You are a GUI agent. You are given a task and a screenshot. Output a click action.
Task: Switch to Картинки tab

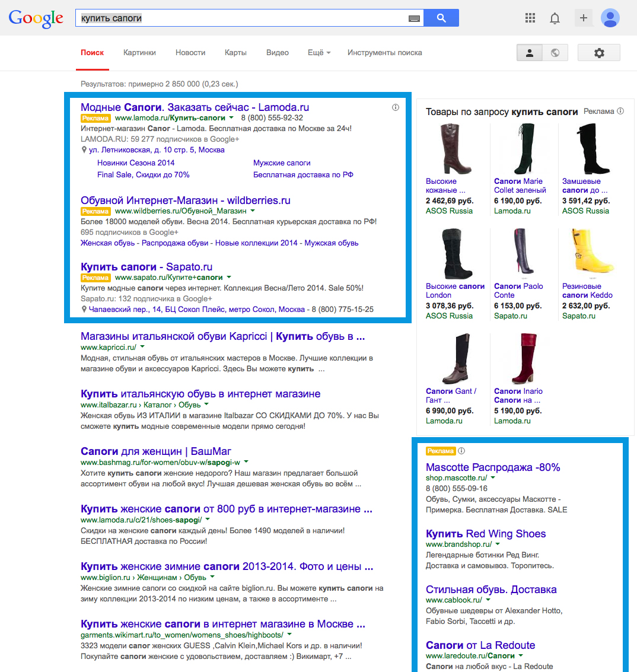click(x=139, y=53)
